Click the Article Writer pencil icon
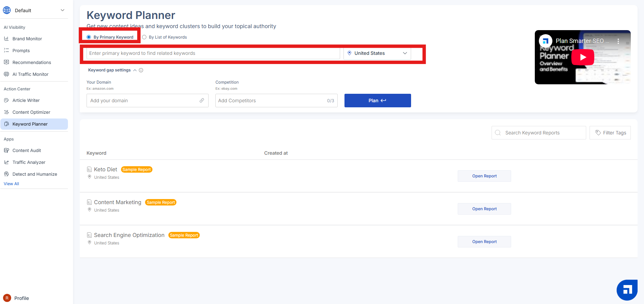This screenshot has width=644, height=304. tap(6, 100)
